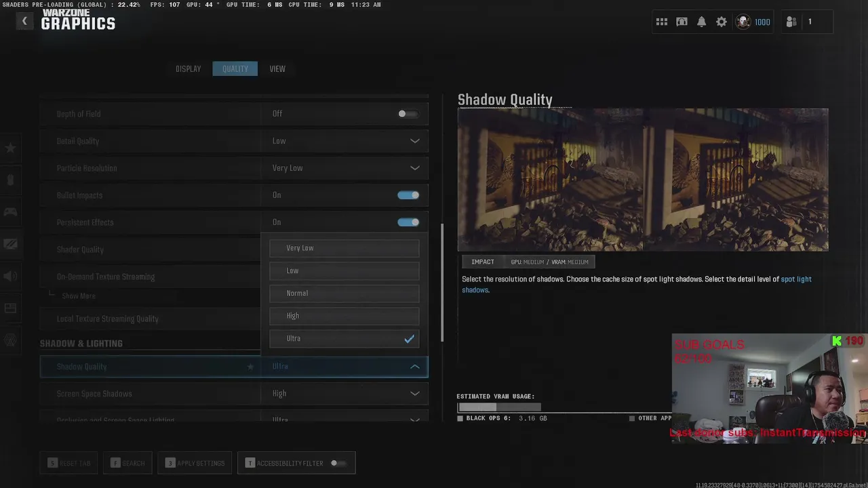Viewport: 868px width, 488px height.
Task: Choose the Very Low shadow option
Action: 344,248
